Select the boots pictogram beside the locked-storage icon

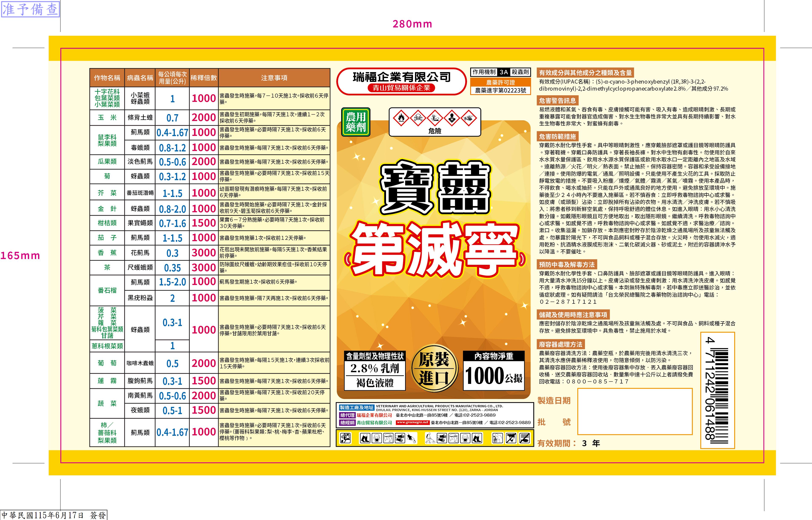(x=365, y=438)
